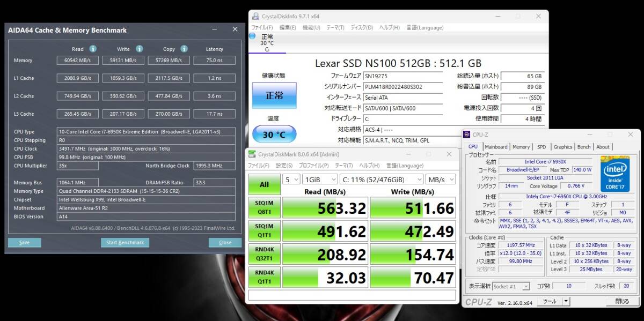The height and width of the screenshot is (321, 644).
Task: Click Close button in AIDA64 window
Action: click(x=225, y=242)
